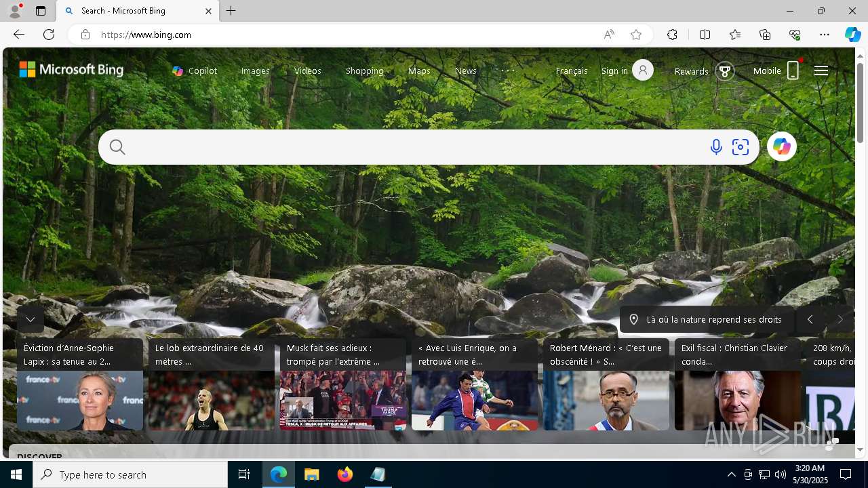Click the page vertical scrollbar
The height and width of the screenshot is (488, 868).
pos(861,102)
